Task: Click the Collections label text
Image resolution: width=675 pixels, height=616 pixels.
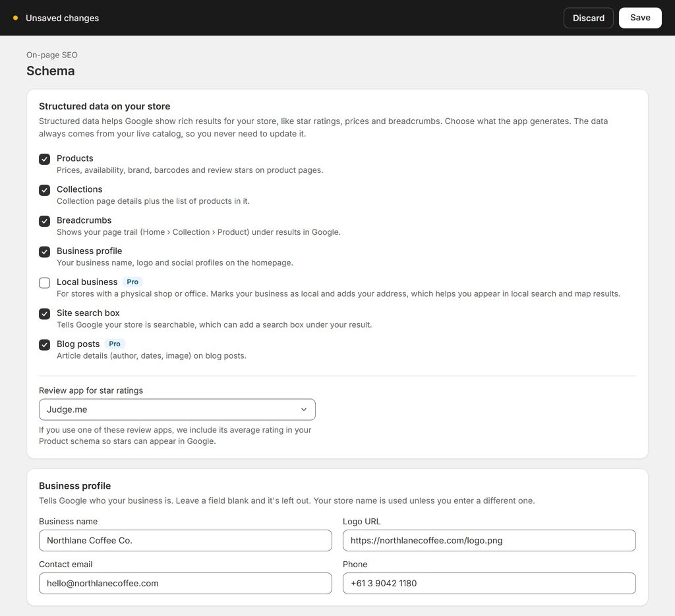Action: coord(80,189)
